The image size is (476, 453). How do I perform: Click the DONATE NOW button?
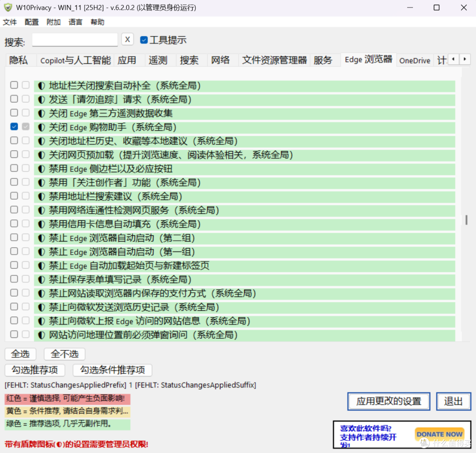pyautogui.click(x=439, y=434)
